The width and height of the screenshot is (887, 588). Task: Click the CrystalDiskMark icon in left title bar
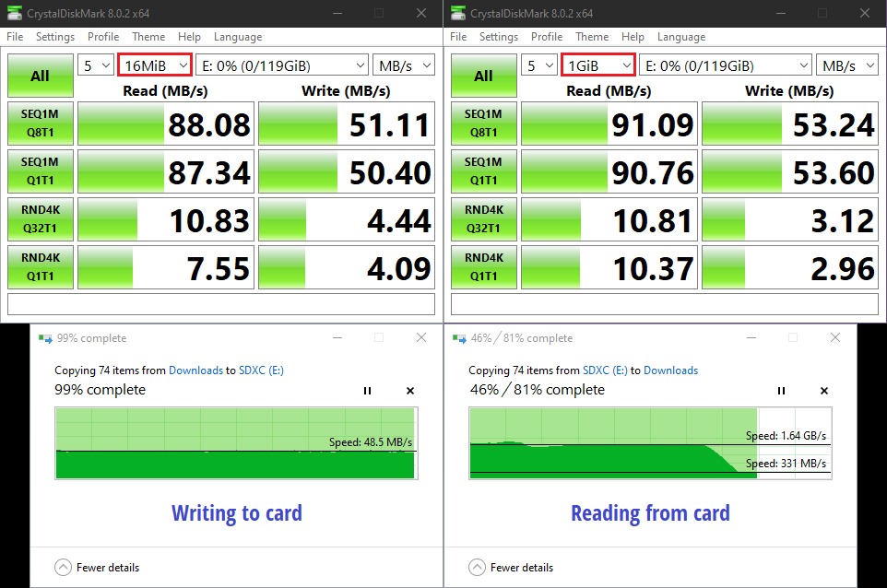[x=15, y=13]
